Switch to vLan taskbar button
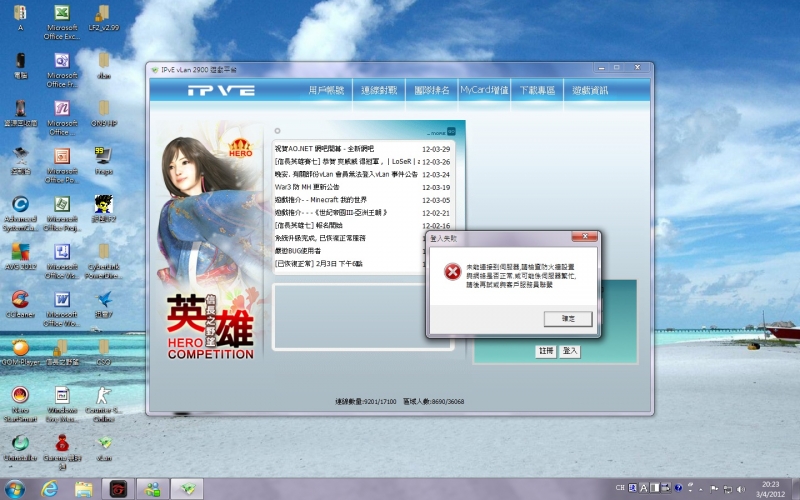Viewport: 800px width, 500px height. tap(187, 489)
